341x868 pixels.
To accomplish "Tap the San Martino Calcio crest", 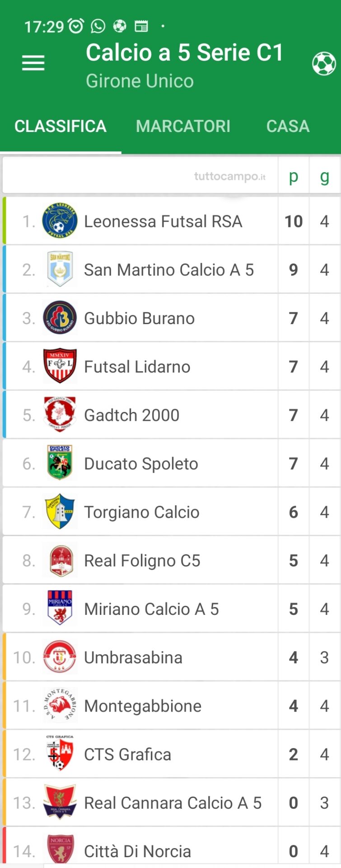I will 60,269.
